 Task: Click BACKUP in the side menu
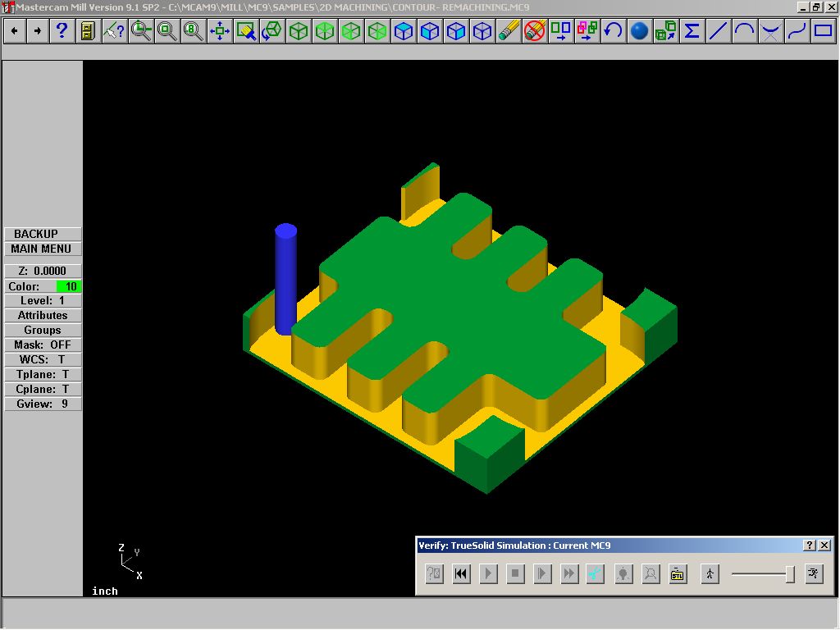click(43, 234)
